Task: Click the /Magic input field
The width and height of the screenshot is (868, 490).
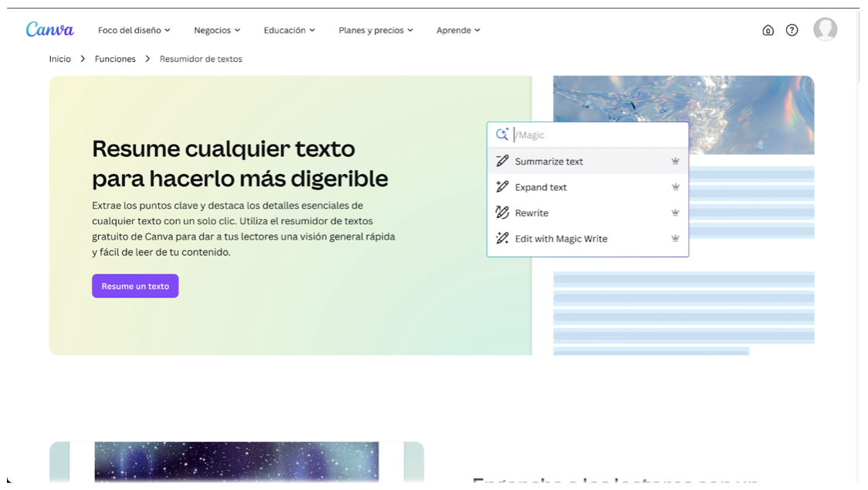Action: point(598,134)
